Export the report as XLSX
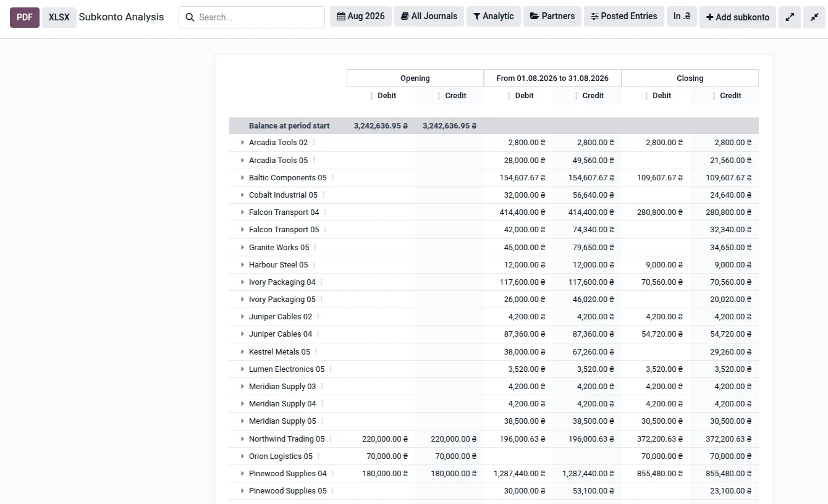Viewport: 828px width, 504px height. click(x=59, y=17)
